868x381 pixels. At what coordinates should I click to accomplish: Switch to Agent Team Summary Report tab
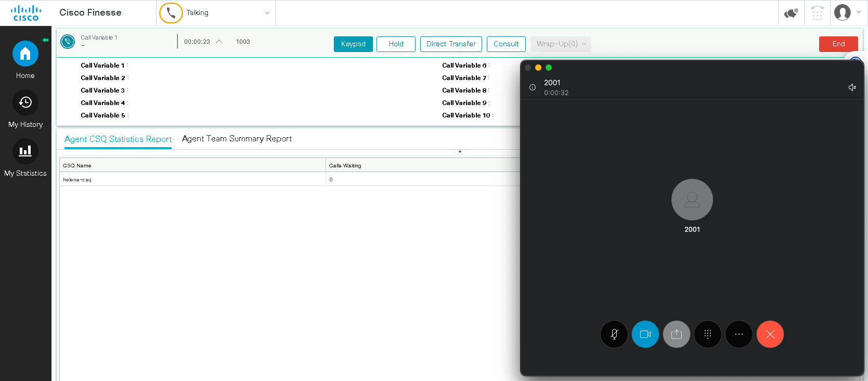[237, 139]
